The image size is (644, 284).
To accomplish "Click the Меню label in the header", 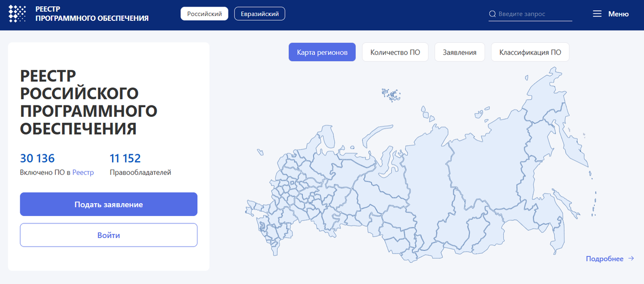I will point(618,14).
